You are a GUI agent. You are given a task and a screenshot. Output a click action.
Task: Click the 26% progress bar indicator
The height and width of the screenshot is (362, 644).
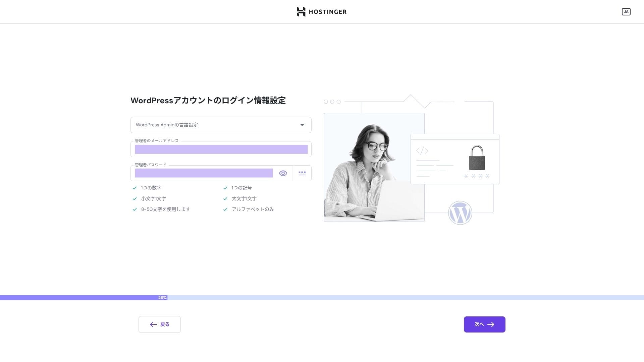[x=162, y=298]
